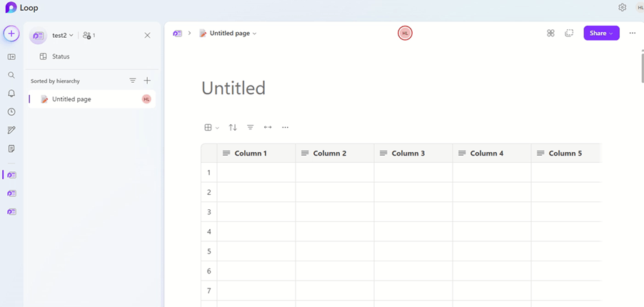Open table Filter icon
Viewport: 644px width, 307px height.
(250, 127)
